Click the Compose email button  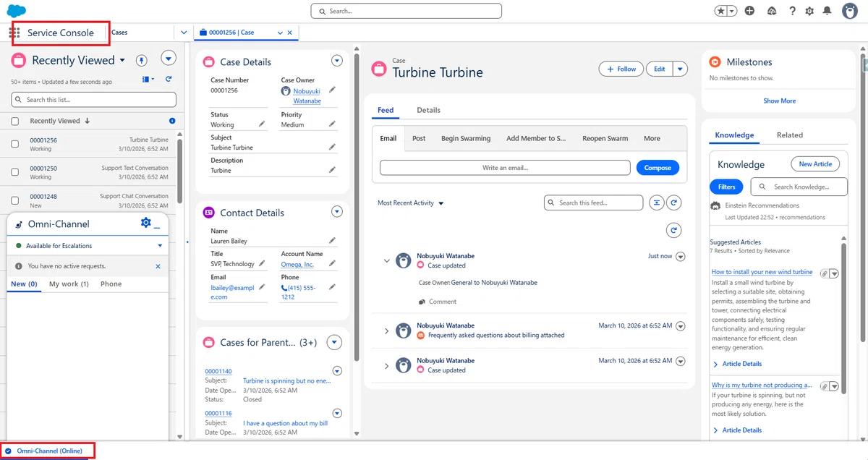click(x=658, y=168)
